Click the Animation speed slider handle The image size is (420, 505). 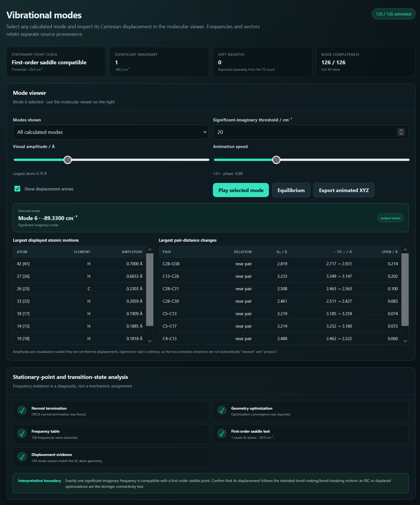coord(276,160)
